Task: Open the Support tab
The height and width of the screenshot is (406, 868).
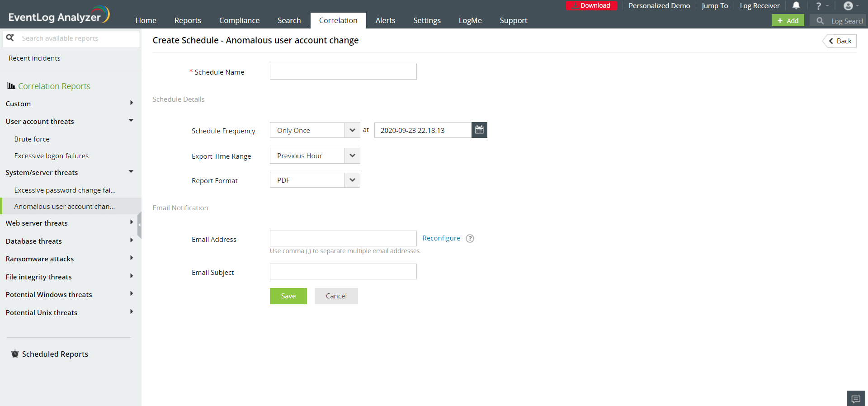Action: coord(514,20)
